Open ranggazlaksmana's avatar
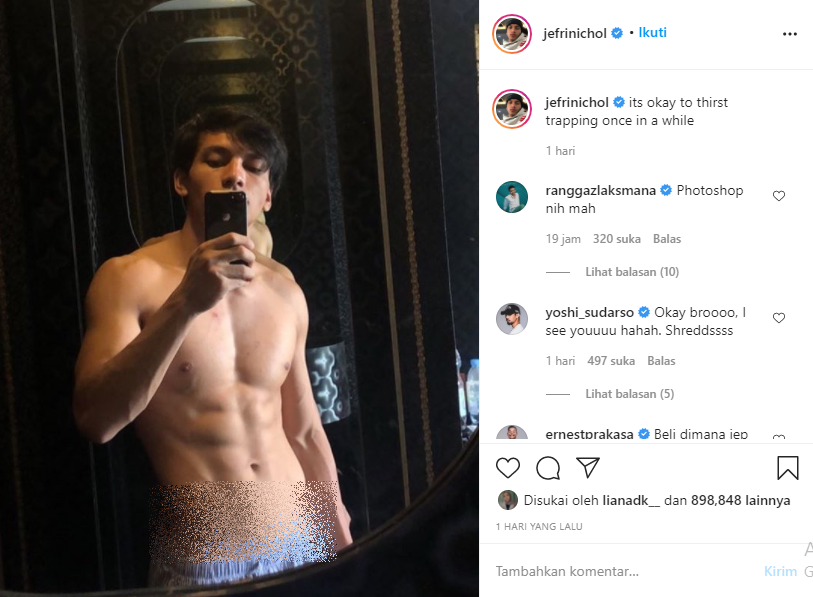 (x=512, y=197)
